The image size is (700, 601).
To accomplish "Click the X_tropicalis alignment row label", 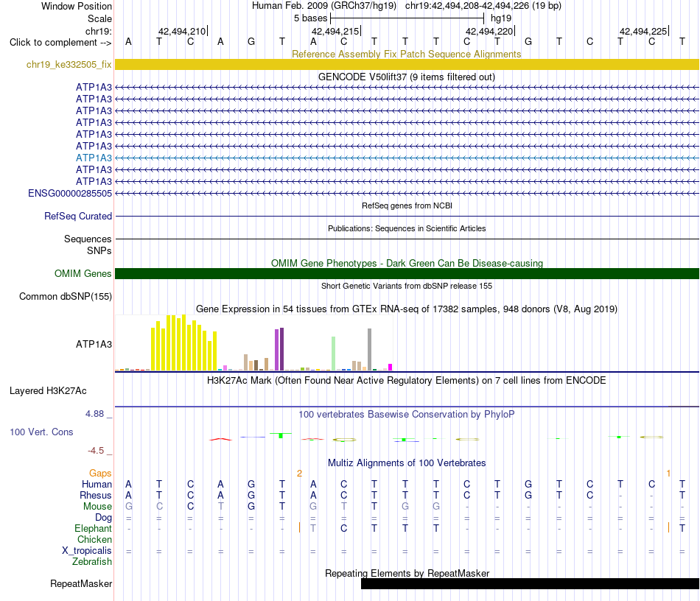I will coord(87,551).
